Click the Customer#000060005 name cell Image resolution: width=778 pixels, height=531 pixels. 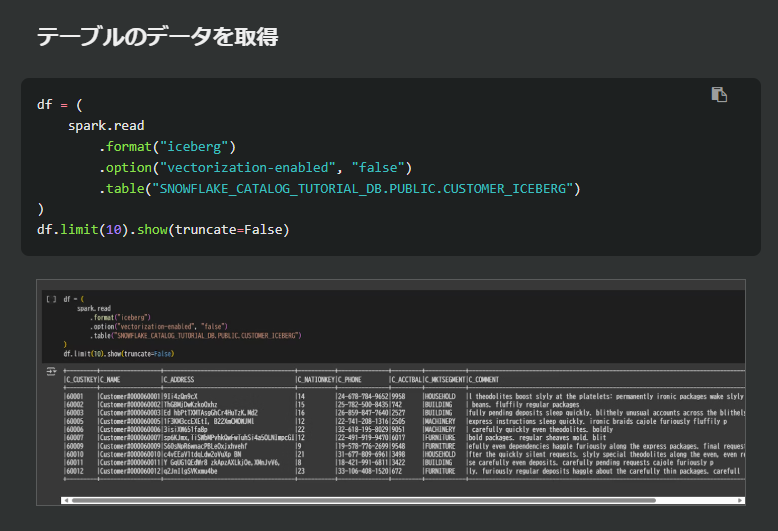[x=130, y=421]
